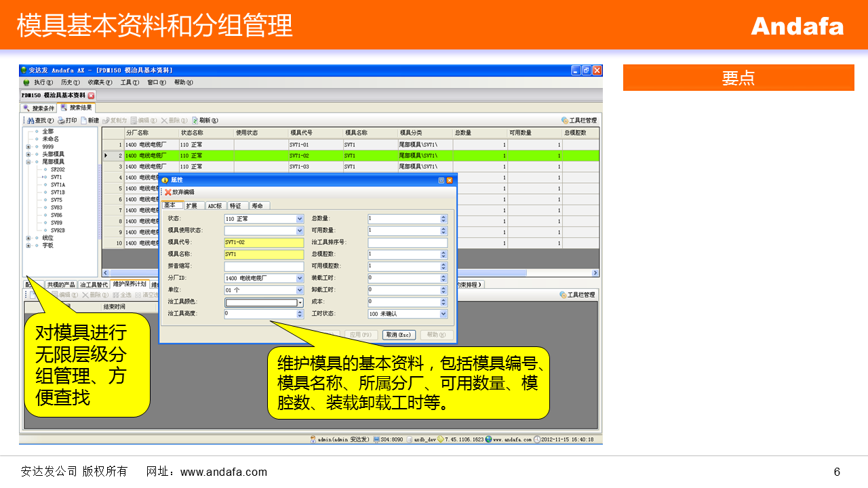This screenshot has width=868, height=488.
Task: Open the 状态 dropdown showing 110 正常
Action: click(x=300, y=219)
